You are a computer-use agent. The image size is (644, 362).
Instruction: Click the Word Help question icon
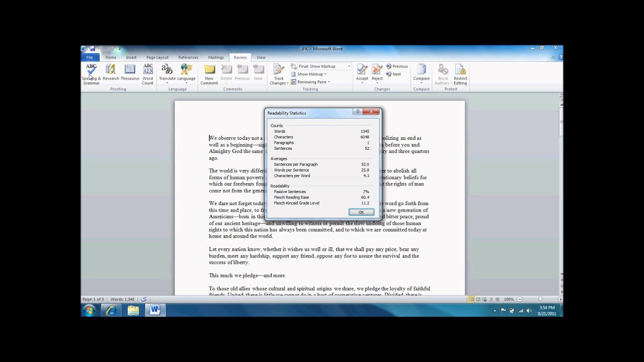click(x=560, y=57)
